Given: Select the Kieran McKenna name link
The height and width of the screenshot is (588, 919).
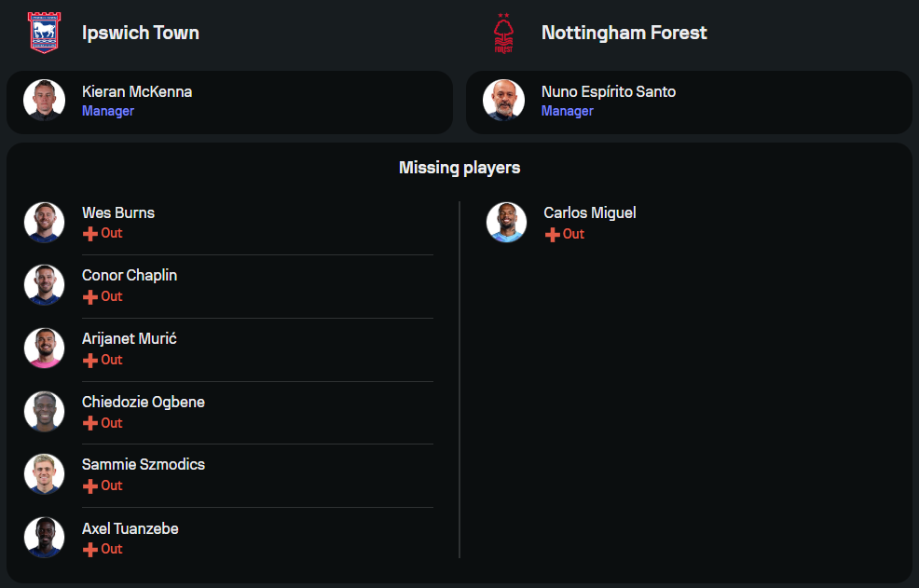Looking at the screenshot, I should pyautogui.click(x=137, y=91).
